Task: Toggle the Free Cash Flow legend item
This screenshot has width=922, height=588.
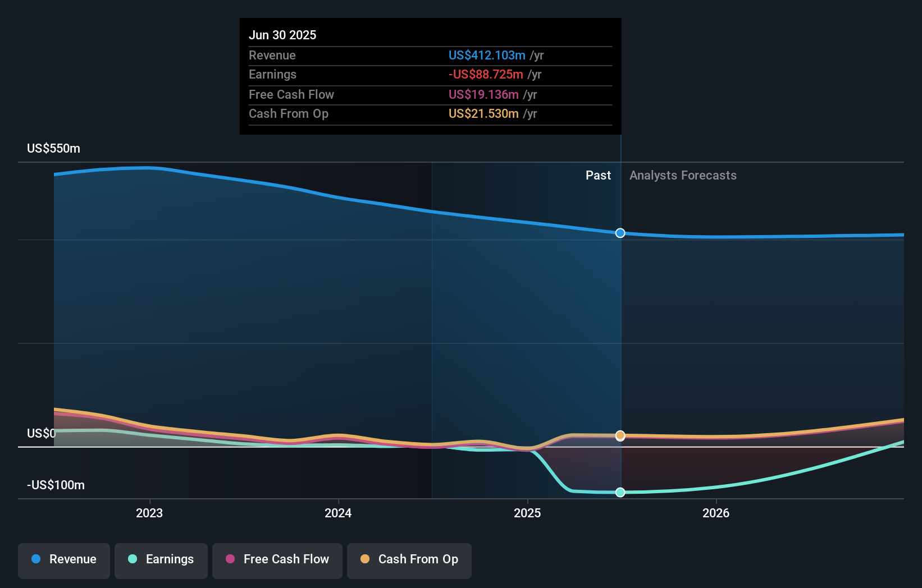Action: tap(277, 559)
